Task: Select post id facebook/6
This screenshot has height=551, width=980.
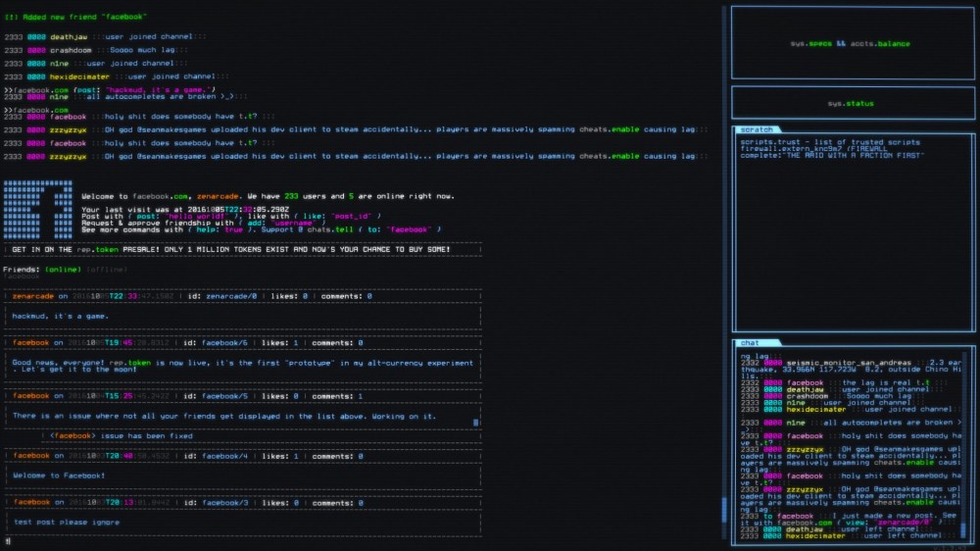Action: 224,343
